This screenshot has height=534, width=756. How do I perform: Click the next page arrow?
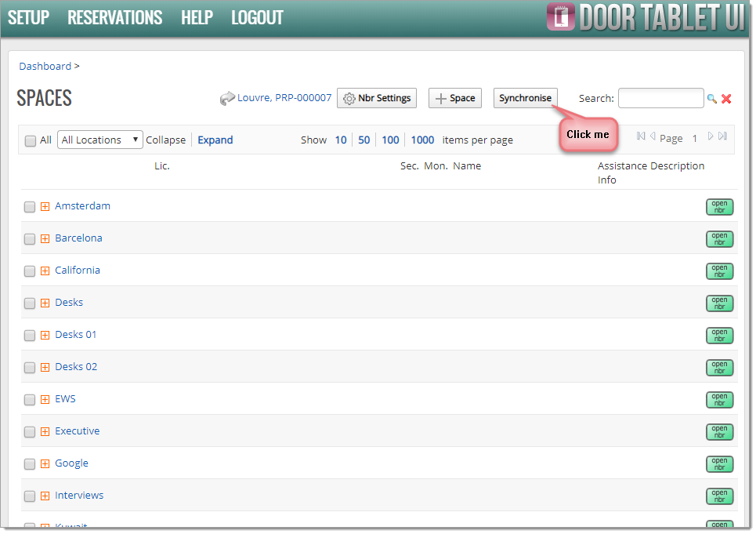pyautogui.click(x=711, y=136)
